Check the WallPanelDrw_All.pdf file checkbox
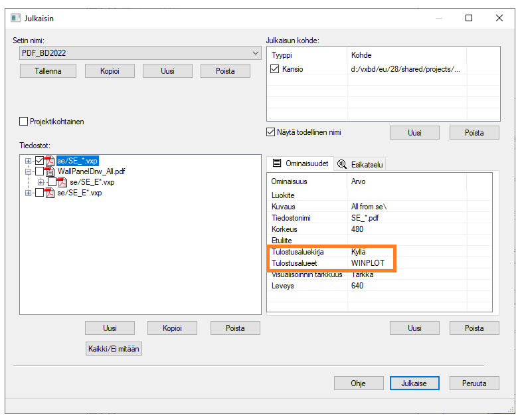 pyautogui.click(x=39, y=171)
